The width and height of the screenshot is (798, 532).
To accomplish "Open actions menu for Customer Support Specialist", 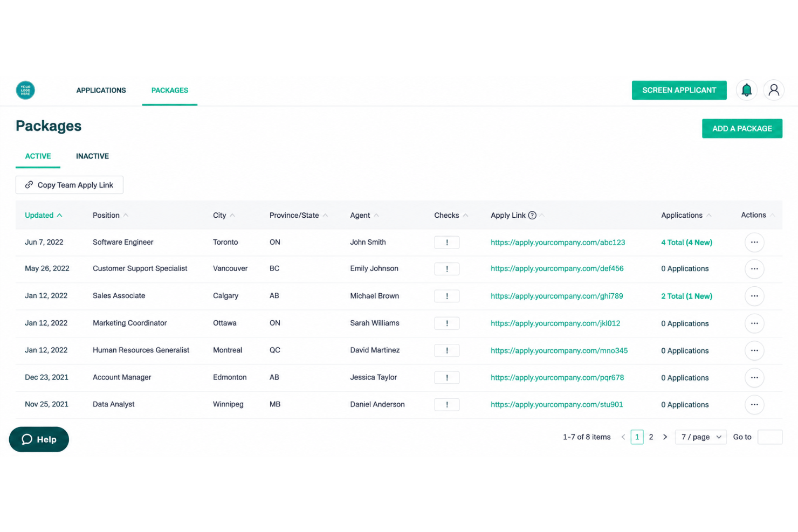I will (x=754, y=269).
